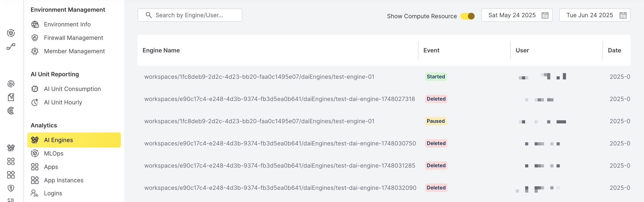
Task: Open AI Unit Consumption report
Action: [x=72, y=89]
